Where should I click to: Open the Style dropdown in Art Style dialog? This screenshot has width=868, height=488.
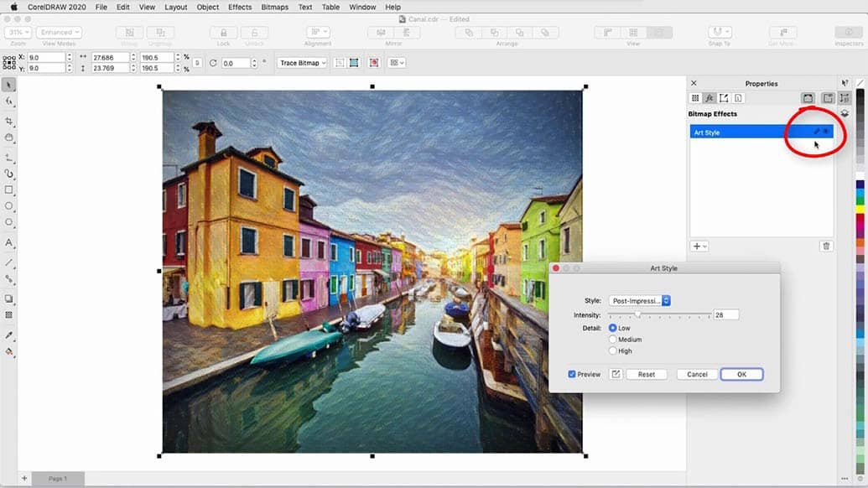click(640, 300)
